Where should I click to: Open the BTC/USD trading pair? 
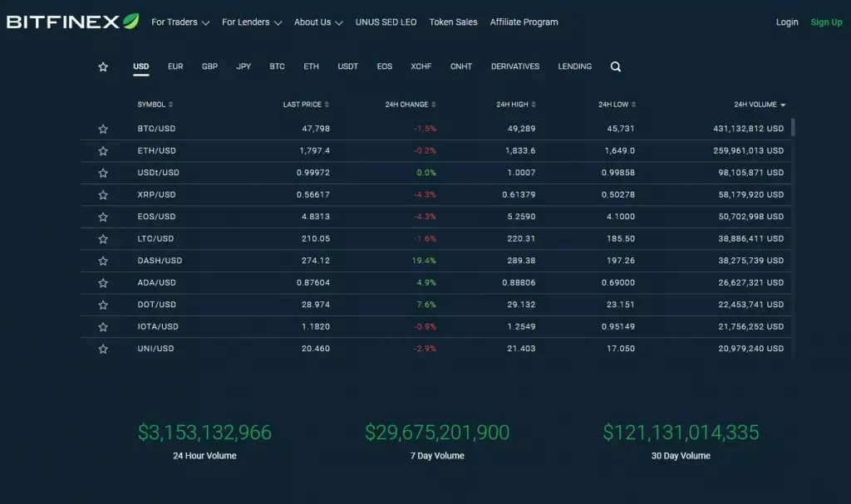point(156,129)
